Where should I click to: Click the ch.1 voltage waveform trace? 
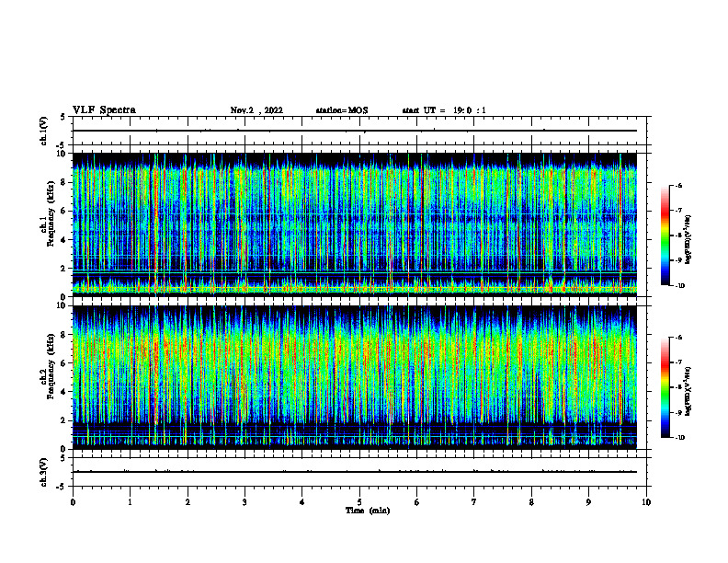point(355,131)
